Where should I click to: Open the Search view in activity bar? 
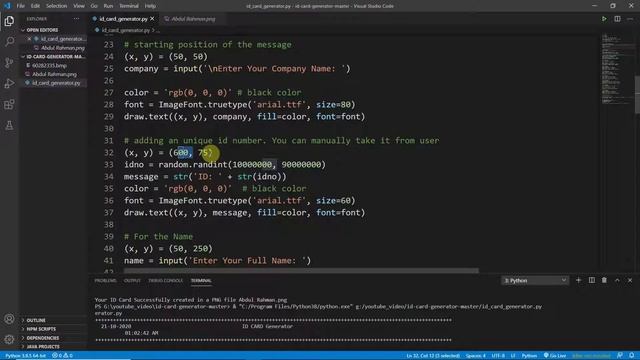point(9,41)
